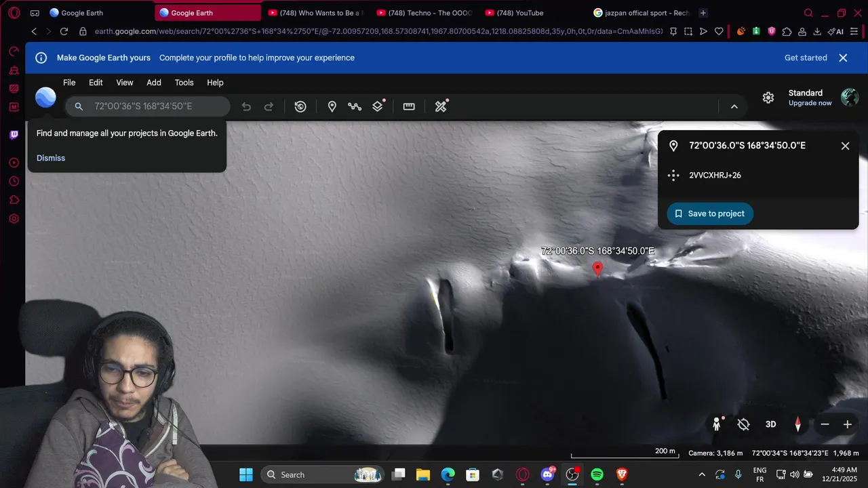Open Google Earth home logo

pyautogui.click(x=45, y=98)
